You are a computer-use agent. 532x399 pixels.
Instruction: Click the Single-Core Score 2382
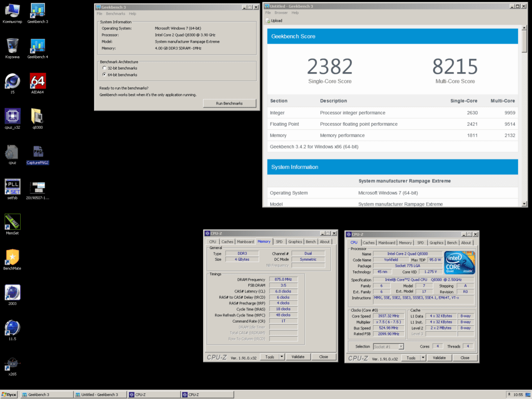click(330, 66)
